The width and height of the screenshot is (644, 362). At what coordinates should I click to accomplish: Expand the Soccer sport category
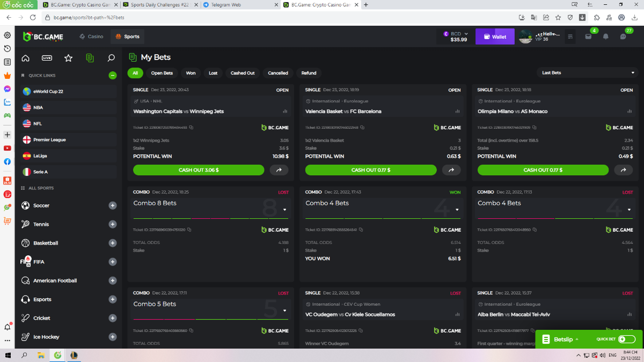point(113,205)
